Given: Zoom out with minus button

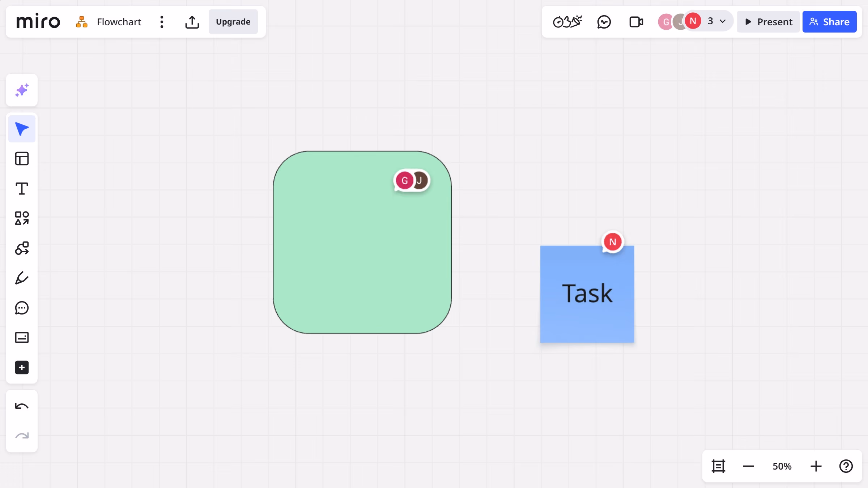Looking at the screenshot, I should pos(748,466).
